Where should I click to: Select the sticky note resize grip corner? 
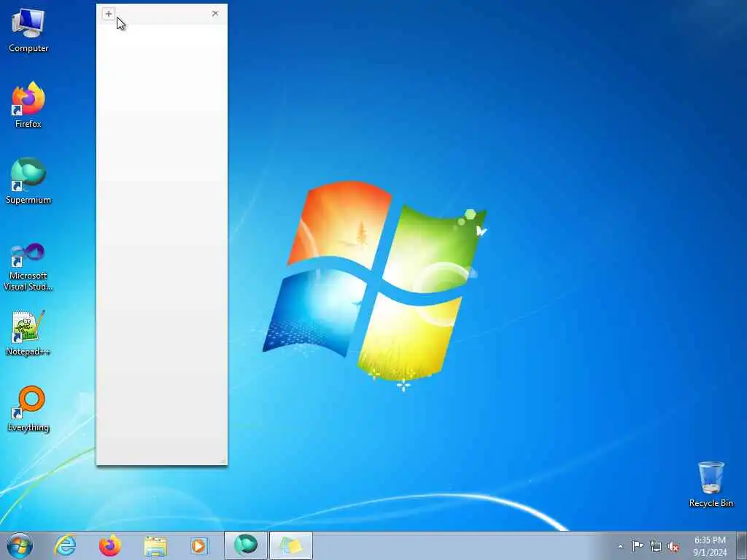click(x=223, y=461)
